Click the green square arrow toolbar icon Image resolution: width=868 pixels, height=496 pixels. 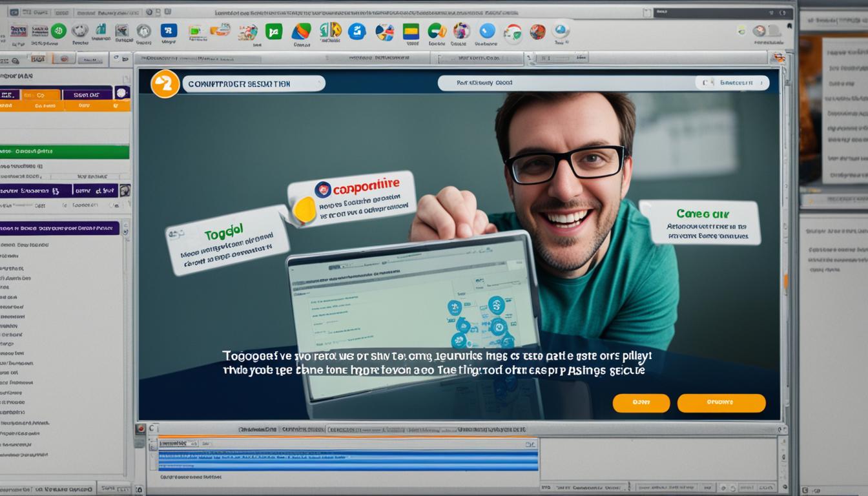[274, 31]
